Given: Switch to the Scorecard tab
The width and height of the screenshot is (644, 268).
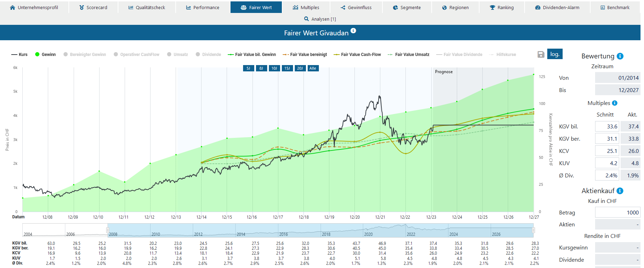Looking at the screenshot, I should [x=94, y=7].
